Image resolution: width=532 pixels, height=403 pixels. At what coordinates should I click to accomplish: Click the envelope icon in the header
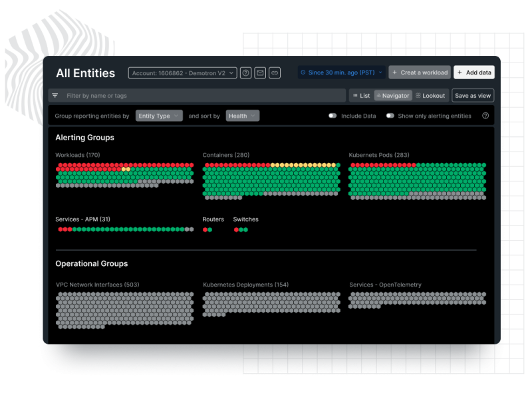pos(260,72)
